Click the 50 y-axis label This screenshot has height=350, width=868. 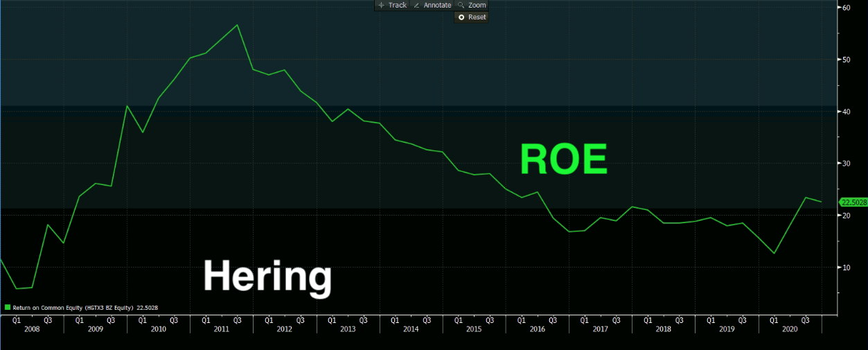click(847, 60)
